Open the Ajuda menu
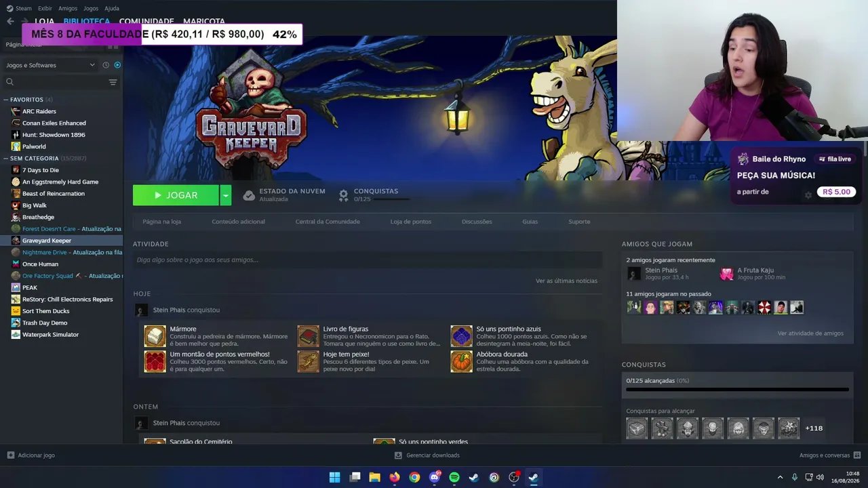This screenshot has width=868, height=488. point(112,8)
